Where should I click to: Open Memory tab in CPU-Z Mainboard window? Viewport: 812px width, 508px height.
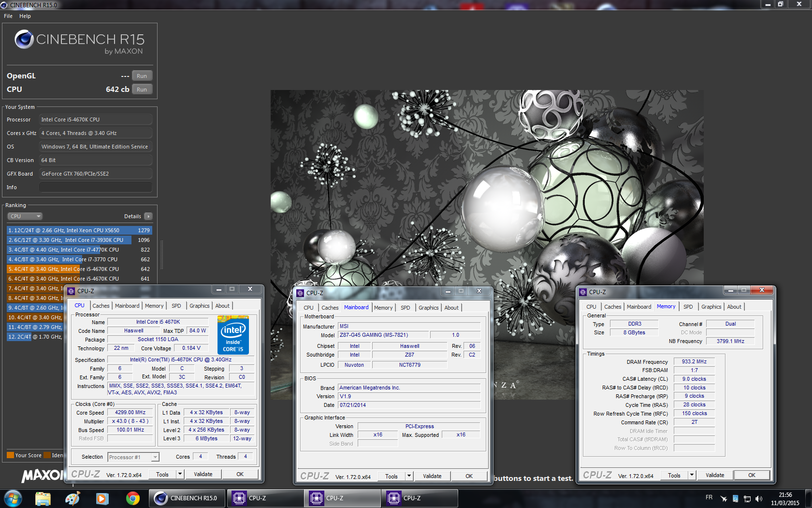pyautogui.click(x=383, y=308)
